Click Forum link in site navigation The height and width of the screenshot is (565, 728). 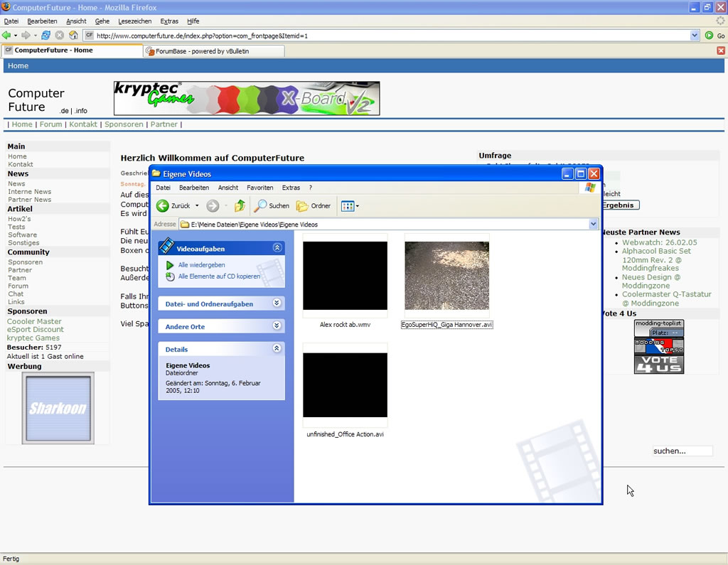tap(50, 124)
